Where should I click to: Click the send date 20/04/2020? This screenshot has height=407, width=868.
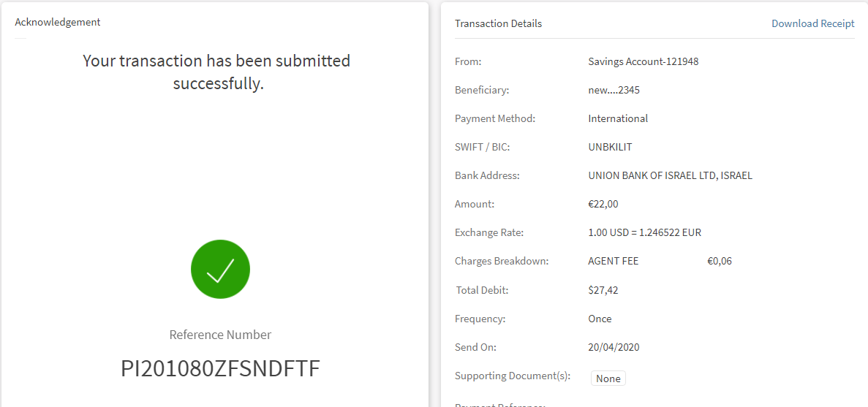coord(614,347)
